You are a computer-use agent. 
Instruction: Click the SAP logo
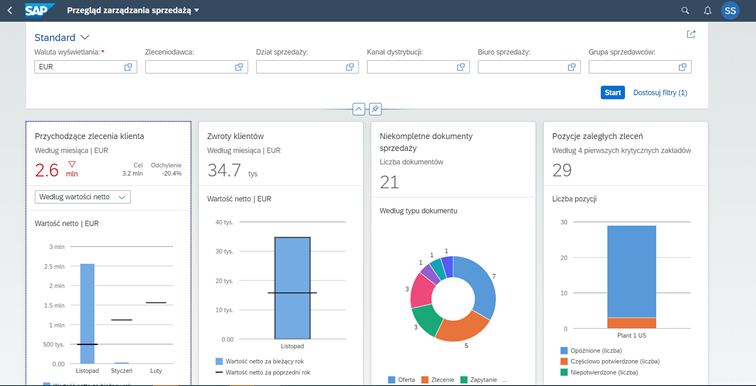40,10
